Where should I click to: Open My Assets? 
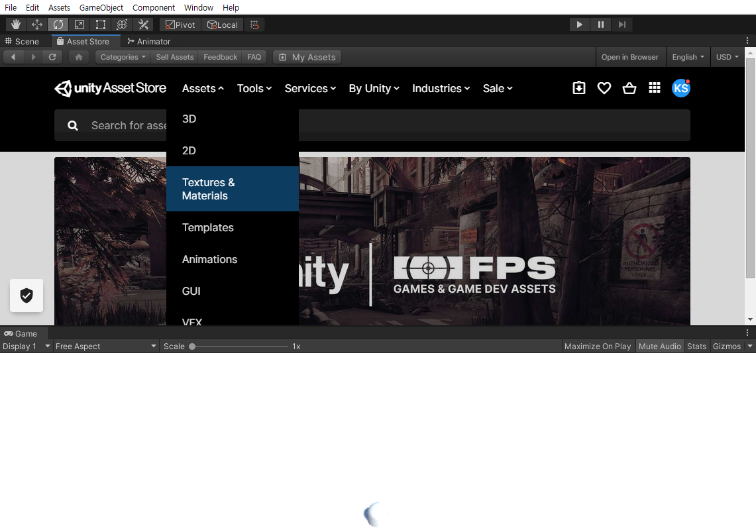pos(307,57)
